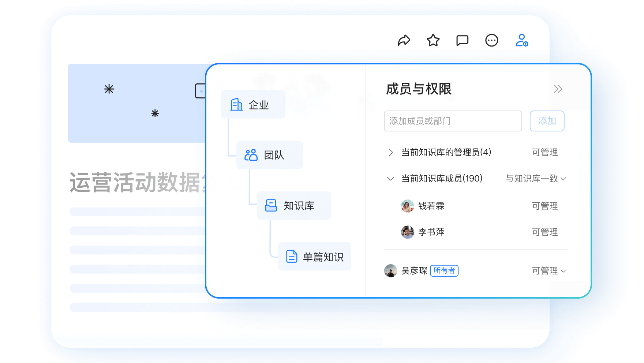Viewport: 644px width, 363px height.
Task: Click the more options ellipsis icon
Action: [492, 40]
